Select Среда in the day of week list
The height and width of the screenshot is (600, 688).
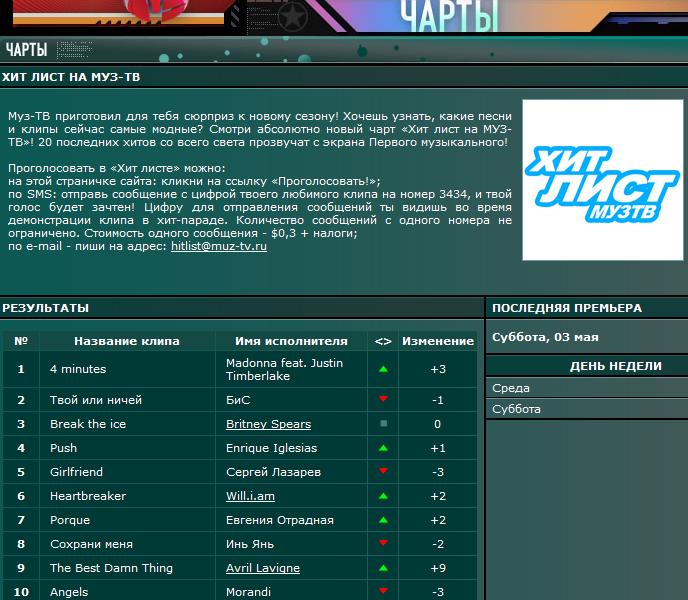pos(511,388)
